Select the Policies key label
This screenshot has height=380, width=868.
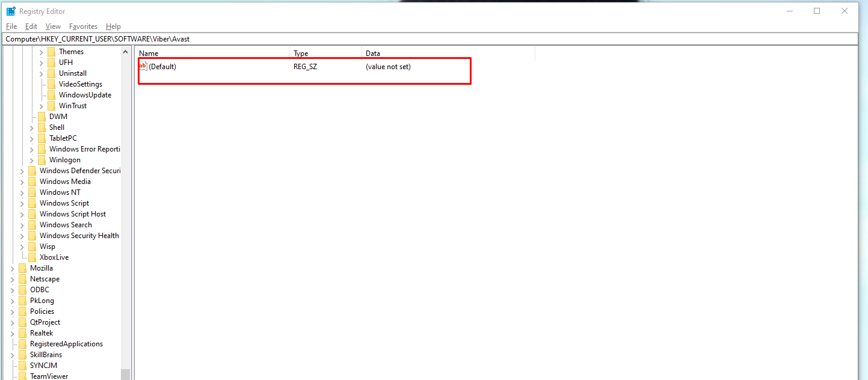(x=42, y=311)
